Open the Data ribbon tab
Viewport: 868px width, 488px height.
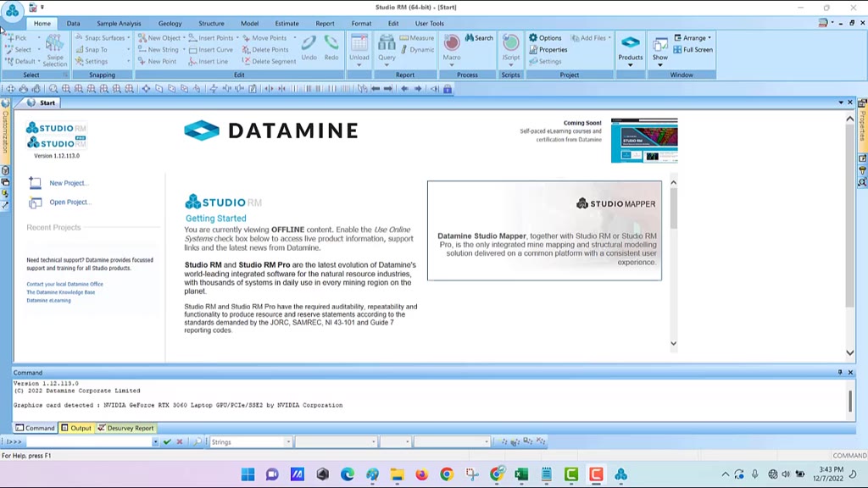[x=73, y=23]
